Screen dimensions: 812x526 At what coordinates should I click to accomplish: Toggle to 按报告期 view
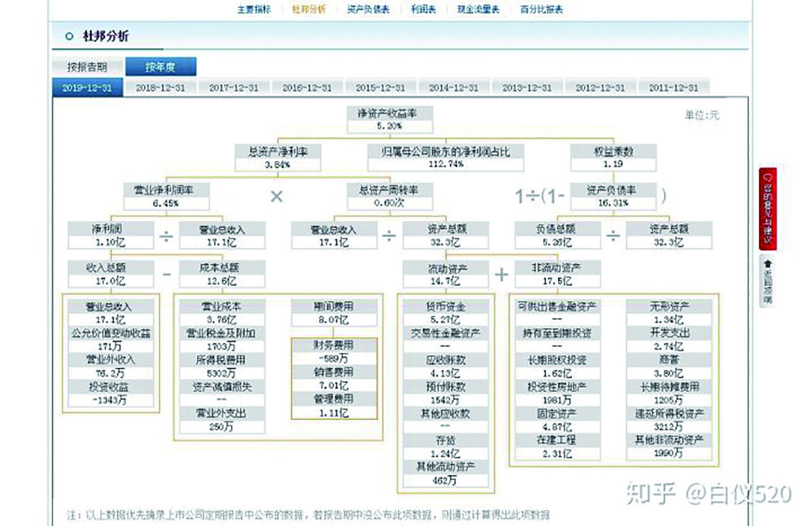point(88,67)
